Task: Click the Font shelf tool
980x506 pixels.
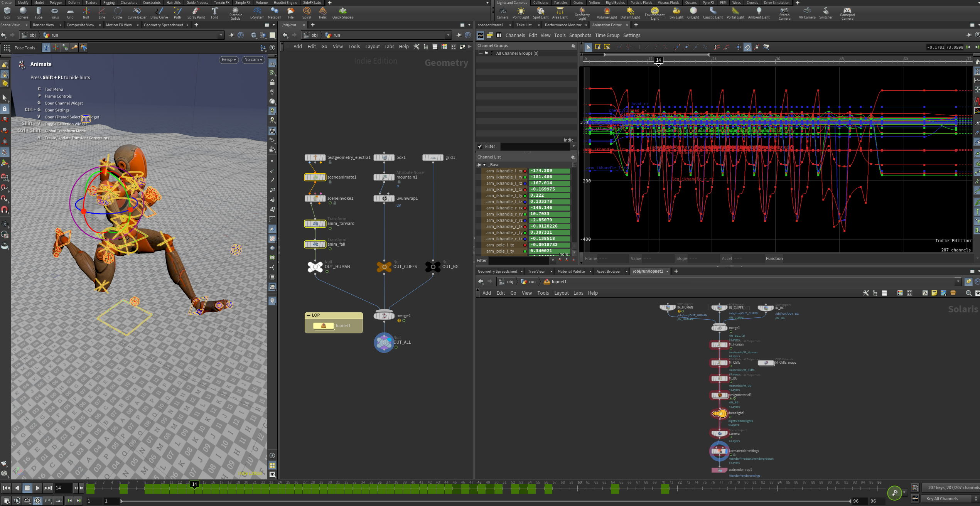Action: pos(214,13)
